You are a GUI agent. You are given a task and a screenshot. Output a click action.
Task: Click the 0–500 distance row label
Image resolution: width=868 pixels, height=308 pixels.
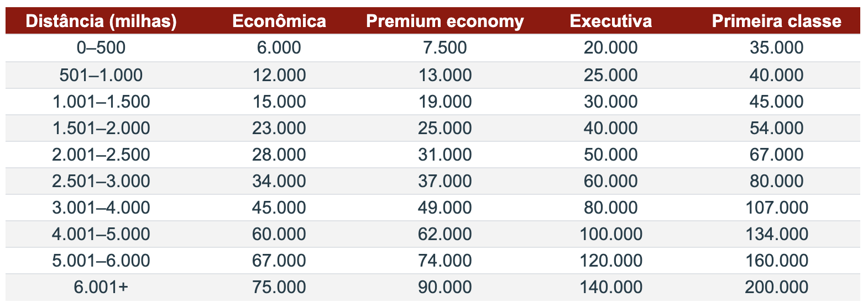pos(101,47)
